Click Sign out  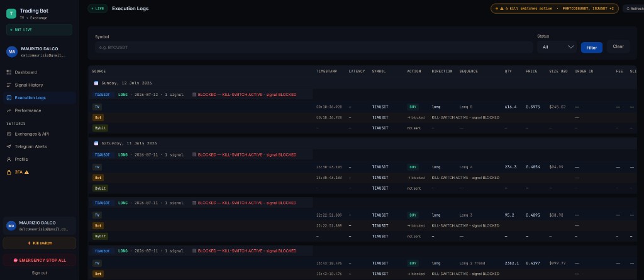coord(40,272)
